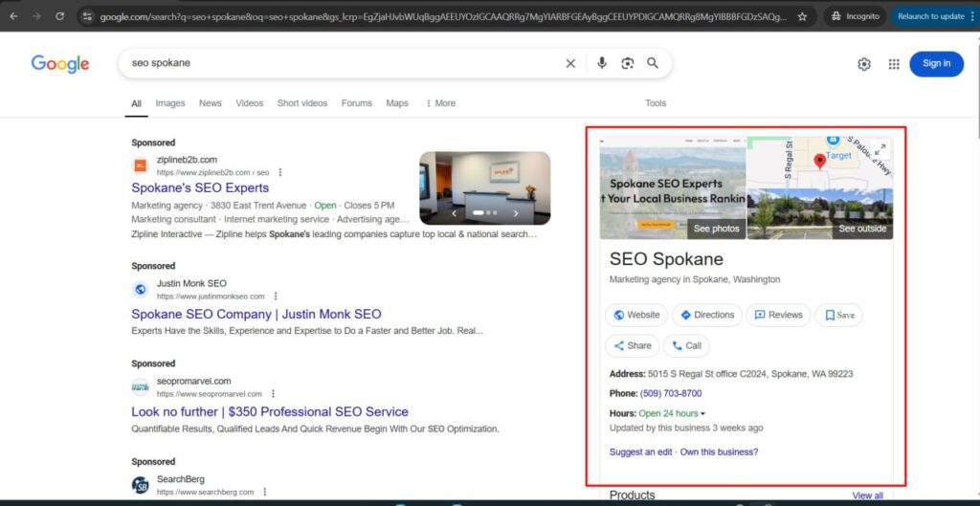Bookmark this page with the star icon
980x506 pixels.
tap(802, 17)
